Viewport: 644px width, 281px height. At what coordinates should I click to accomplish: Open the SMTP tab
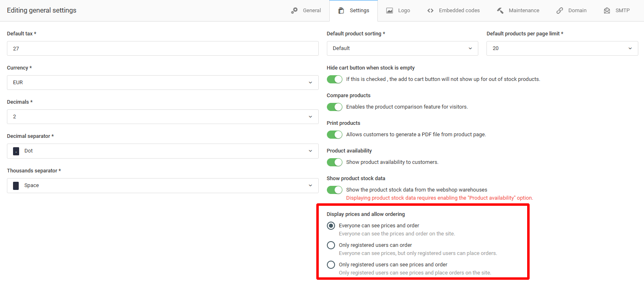[x=617, y=11]
